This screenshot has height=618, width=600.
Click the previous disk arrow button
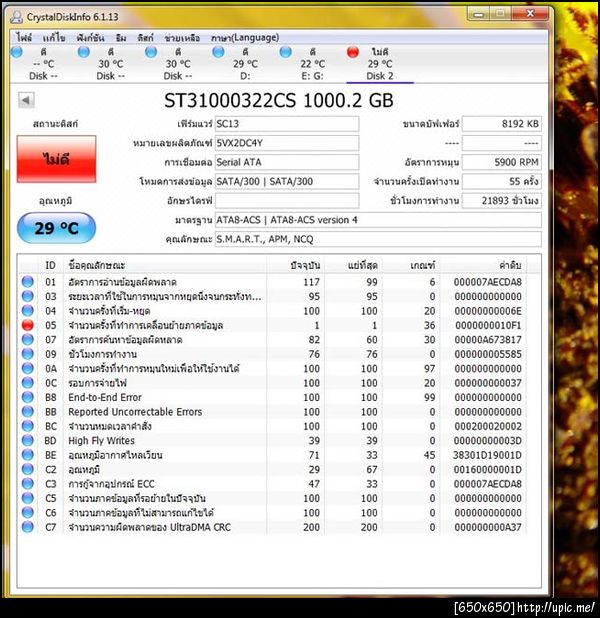26,100
